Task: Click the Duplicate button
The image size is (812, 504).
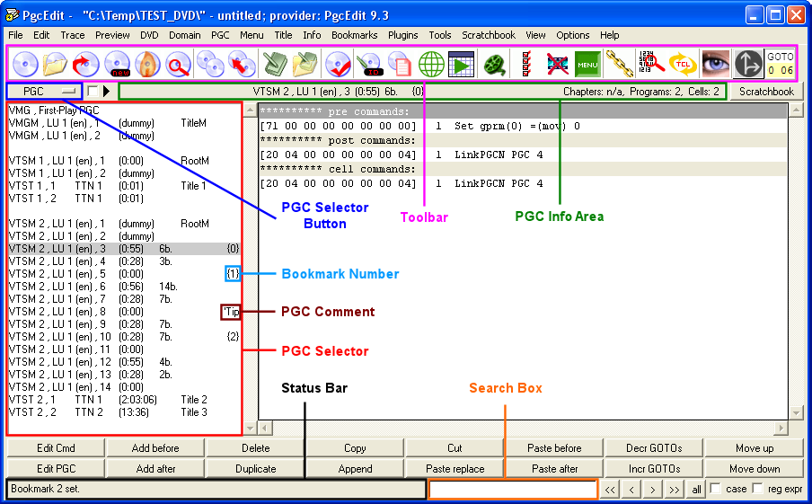Action: point(256,469)
